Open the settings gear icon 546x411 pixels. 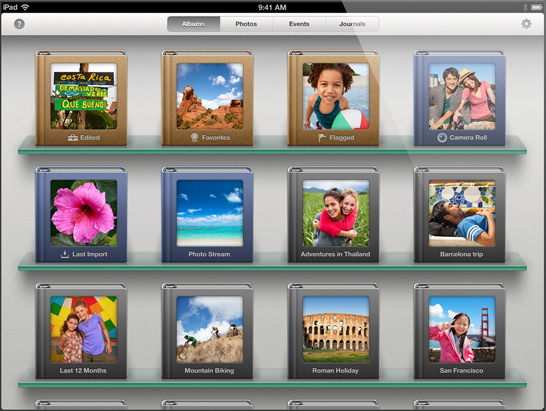point(526,24)
